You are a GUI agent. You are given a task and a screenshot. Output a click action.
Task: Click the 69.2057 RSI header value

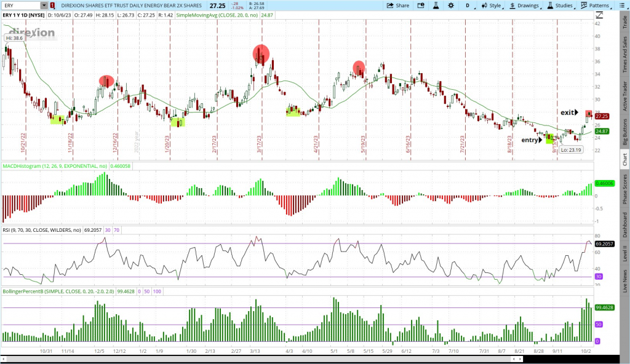coord(93,230)
